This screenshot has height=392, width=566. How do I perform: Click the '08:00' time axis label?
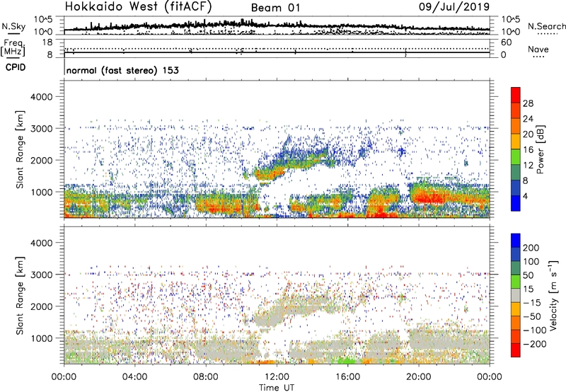[206, 377]
